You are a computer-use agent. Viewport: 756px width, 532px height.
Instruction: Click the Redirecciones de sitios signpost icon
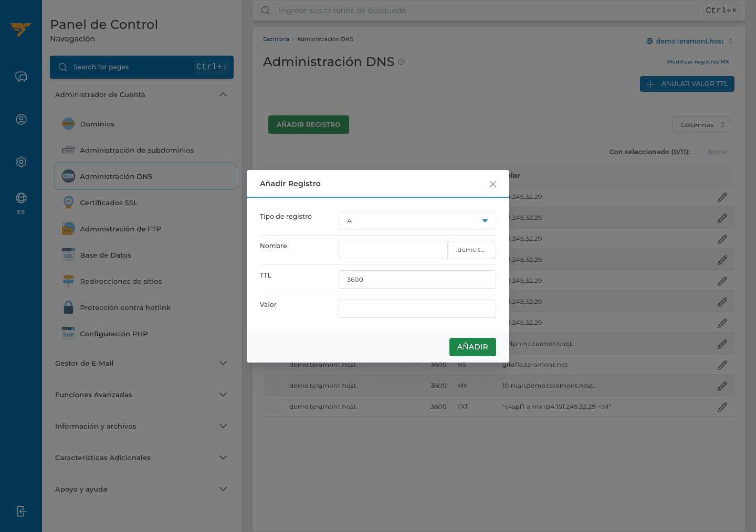(x=68, y=281)
